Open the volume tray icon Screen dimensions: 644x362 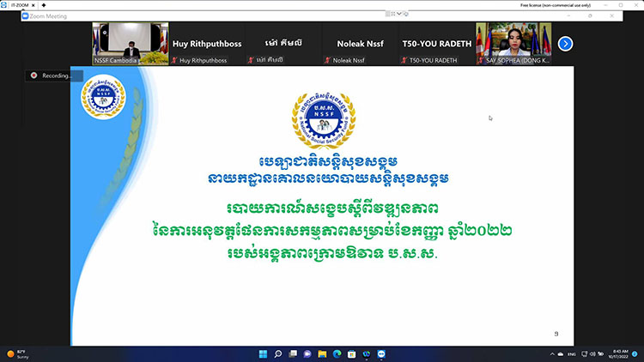592,353
